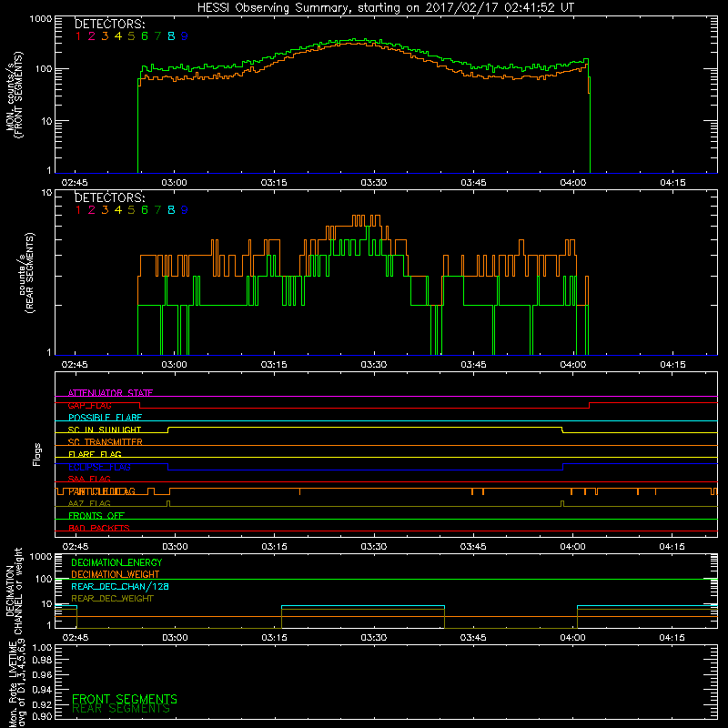
Task: Click the FRONT SEGMENTS livetime label
Action: (125, 699)
